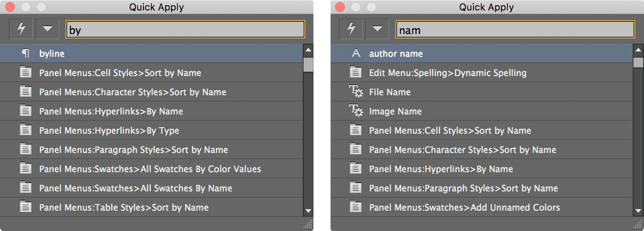Click text variable icon beside Image Name
Viewport: 644px width, 231px height.
tap(356, 111)
